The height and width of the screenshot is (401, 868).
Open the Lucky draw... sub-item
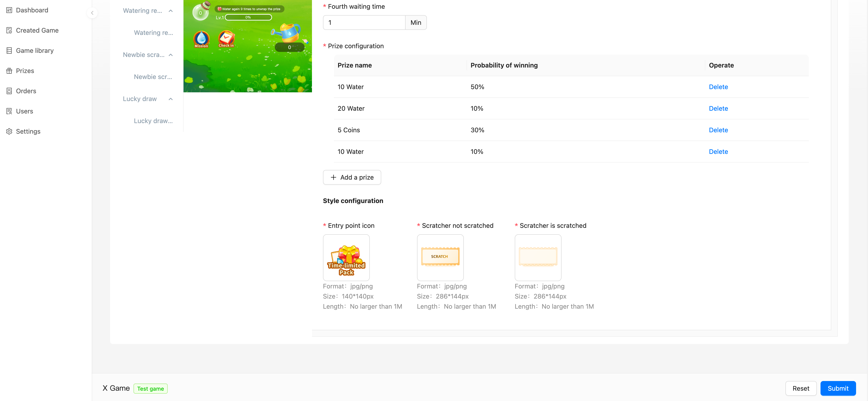(x=153, y=121)
